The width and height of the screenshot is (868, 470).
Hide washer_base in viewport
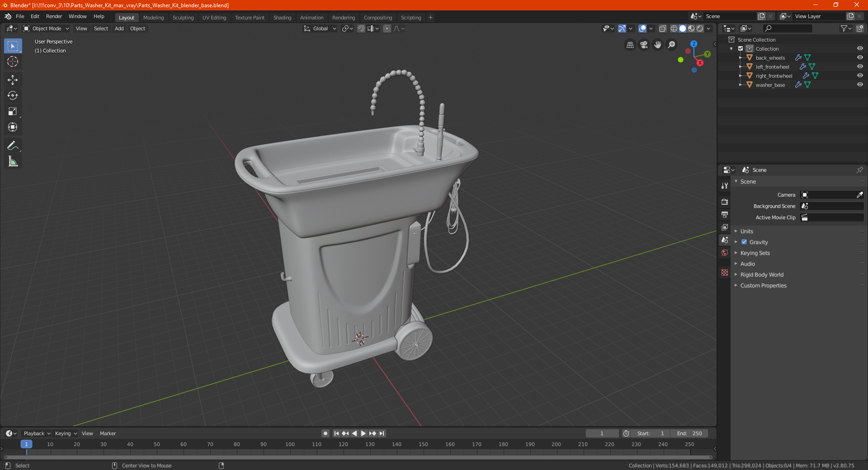[x=860, y=85]
